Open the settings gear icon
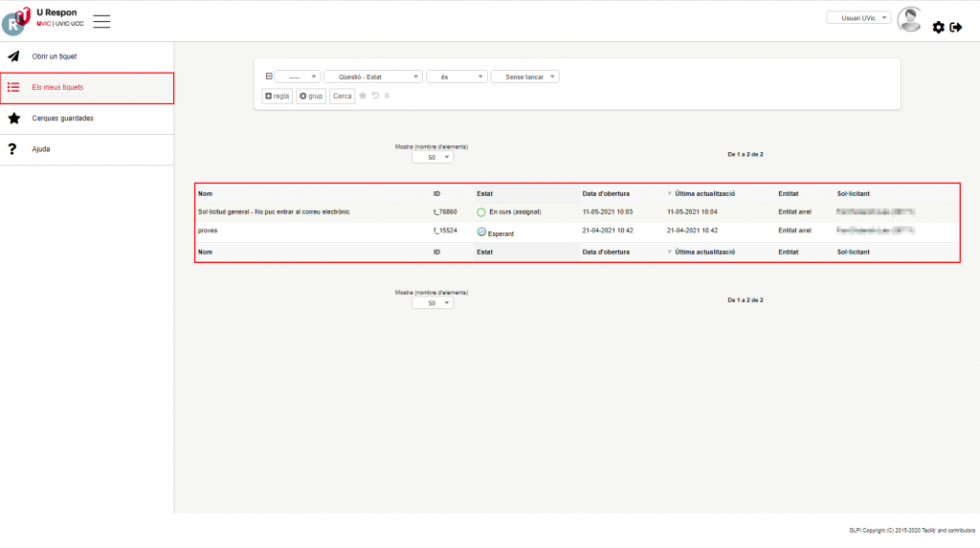The width and height of the screenshot is (980, 548). pyautogui.click(x=938, y=28)
